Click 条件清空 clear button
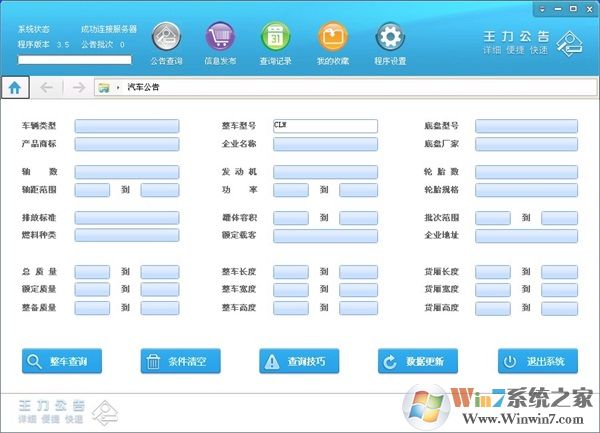This screenshot has height=433, width=600. 181,361
